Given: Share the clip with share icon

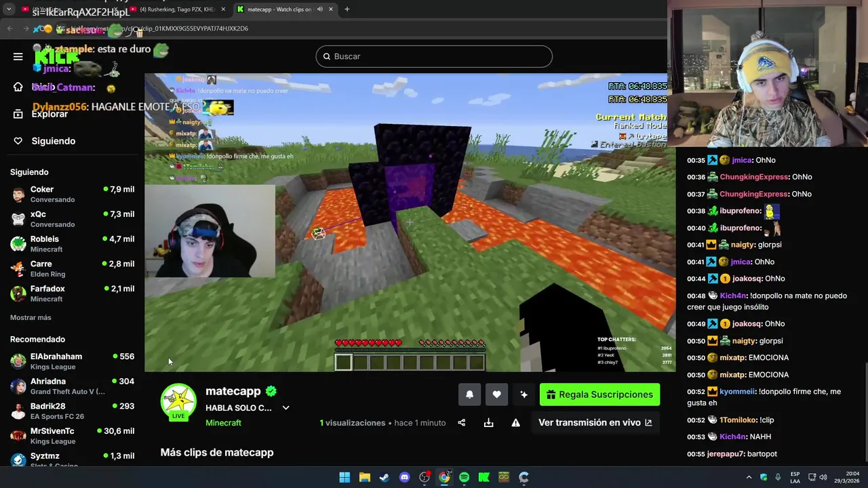Looking at the screenshot, I should click(461, 422).
